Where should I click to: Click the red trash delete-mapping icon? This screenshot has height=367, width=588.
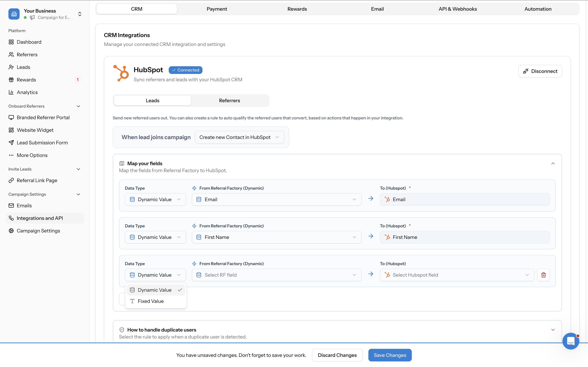pos(543,275)
